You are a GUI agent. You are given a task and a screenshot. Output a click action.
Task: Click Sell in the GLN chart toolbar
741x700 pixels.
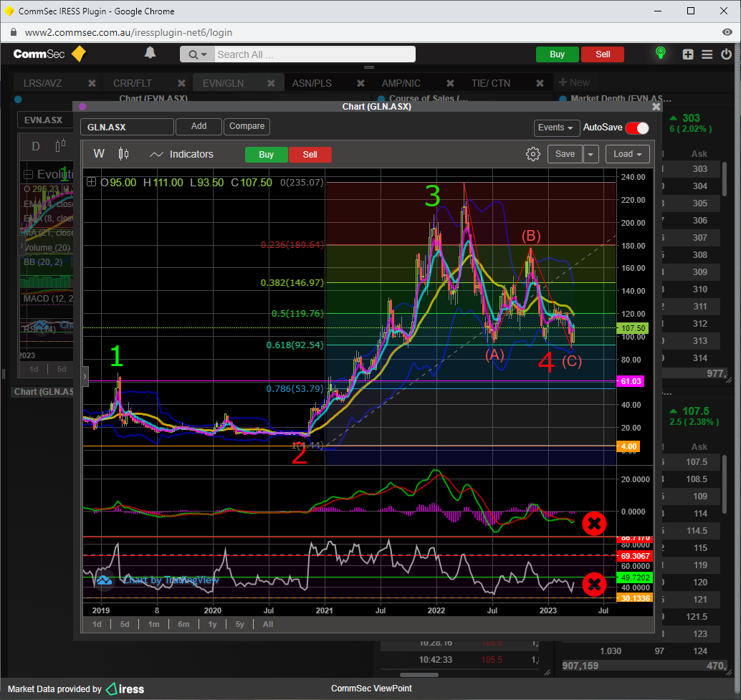(x=310, y=155)
